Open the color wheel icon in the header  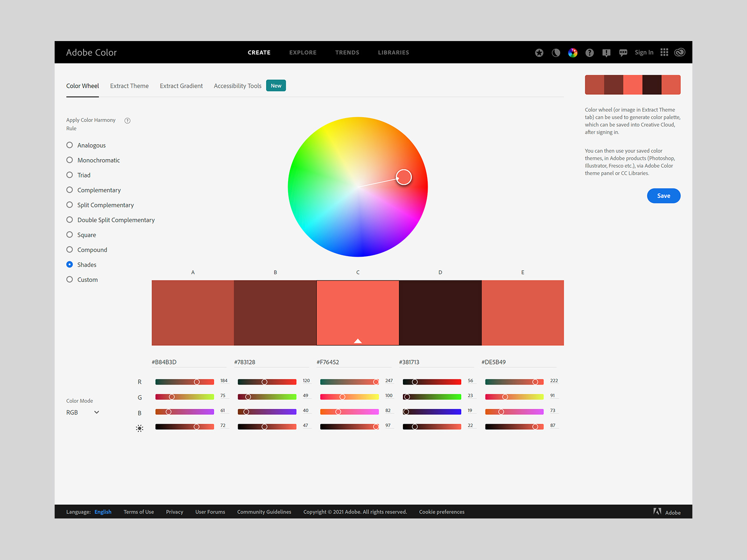tap(572, 53)
